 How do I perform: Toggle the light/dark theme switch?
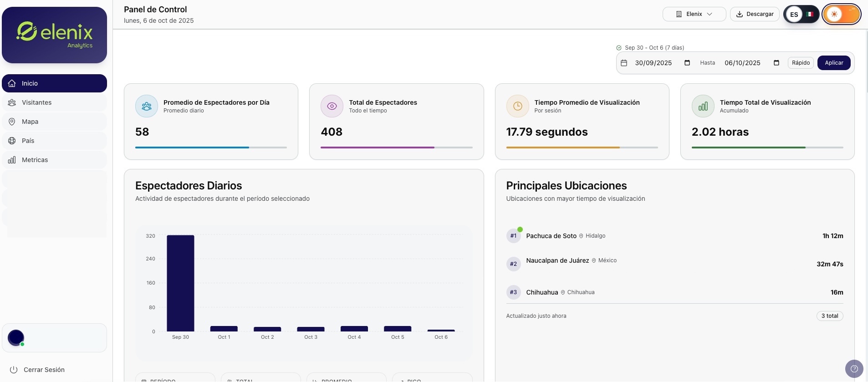pos(841,14)
